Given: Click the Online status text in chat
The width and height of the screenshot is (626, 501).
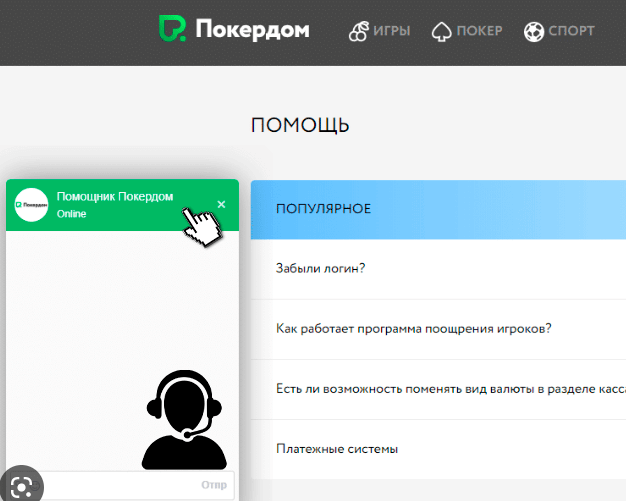Looking at the screenshot, I should pyautogui.click(x=71, y=214).
